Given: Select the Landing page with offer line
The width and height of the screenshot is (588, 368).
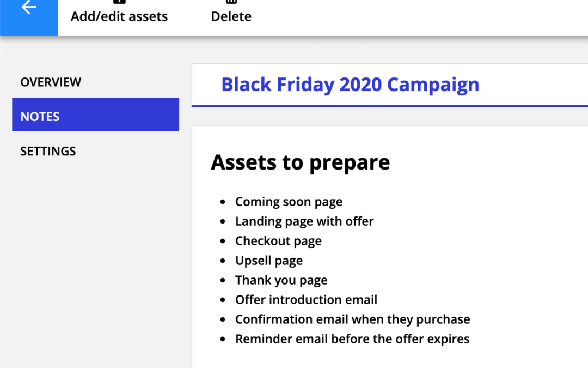Looking at the screenshot, I should click(x=304, y=221).
